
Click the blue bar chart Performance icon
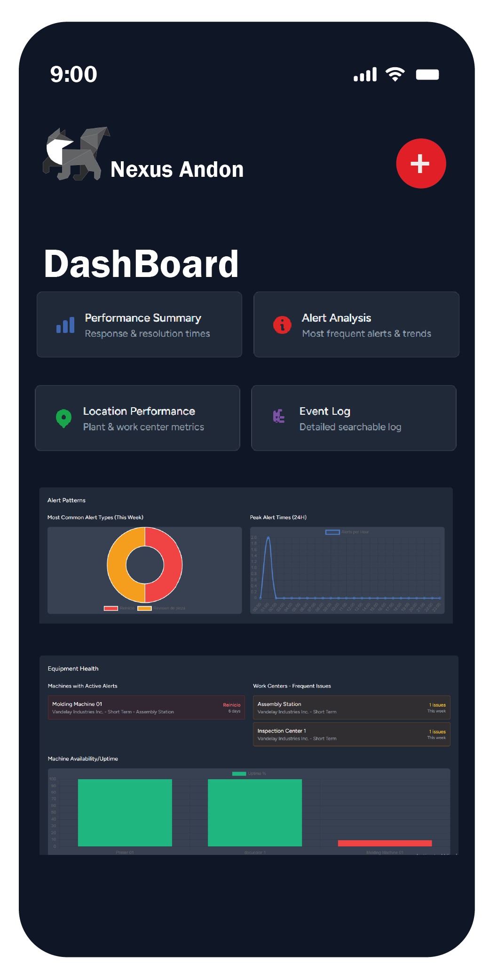coord(65,325)
